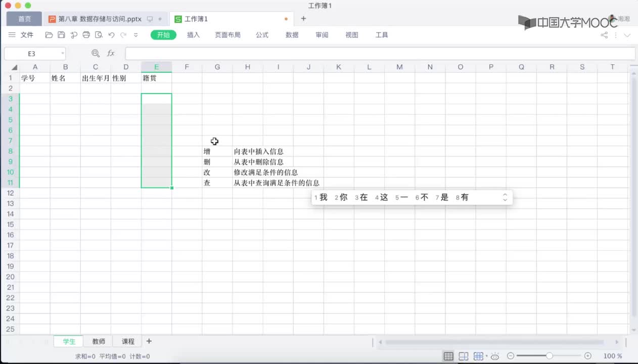The width and height of the screenshot is (638, 364).
Task: Click the export to PDF icon
Action: pyautogui.click(x=74, y=35)
